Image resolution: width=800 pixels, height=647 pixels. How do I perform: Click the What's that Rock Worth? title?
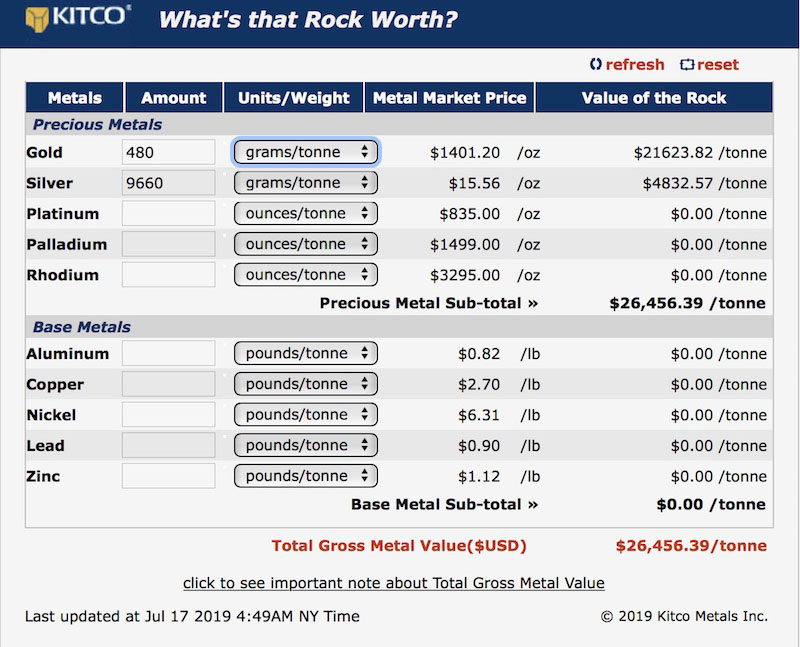pyautogui.click(x=308, y=20)
